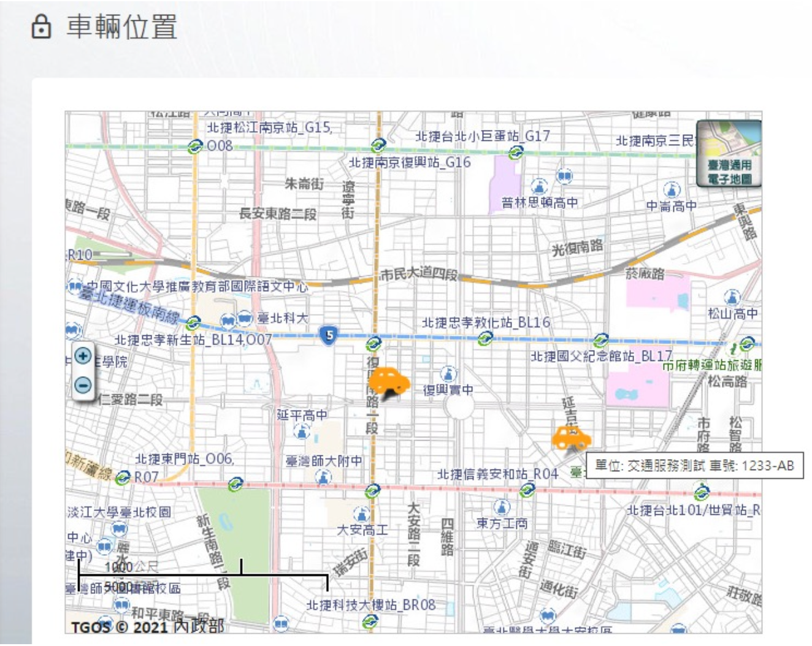The image size is (812, 646).
Task: Click the 北捷忠孝敦化站 metro station icon
Action: click(486, 337)
